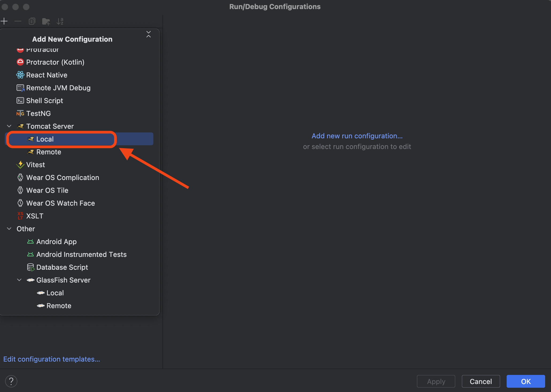Open the help question mark button
Image resolution: width=551 pixels, height=392 pixels.
coord(11,381)
